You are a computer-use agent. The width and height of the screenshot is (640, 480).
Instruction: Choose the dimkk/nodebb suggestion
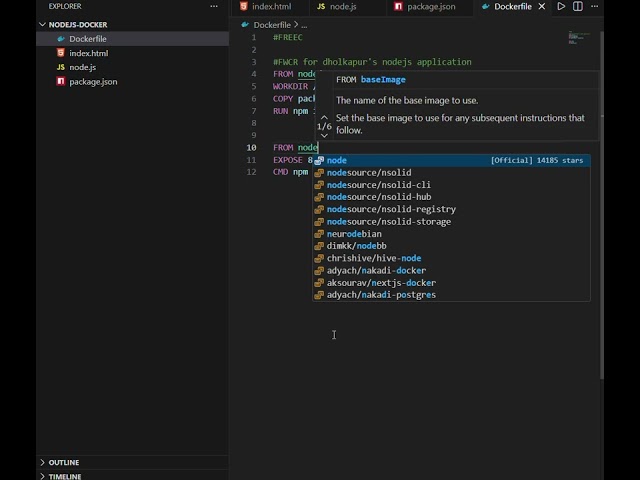[x=451, y=246]
